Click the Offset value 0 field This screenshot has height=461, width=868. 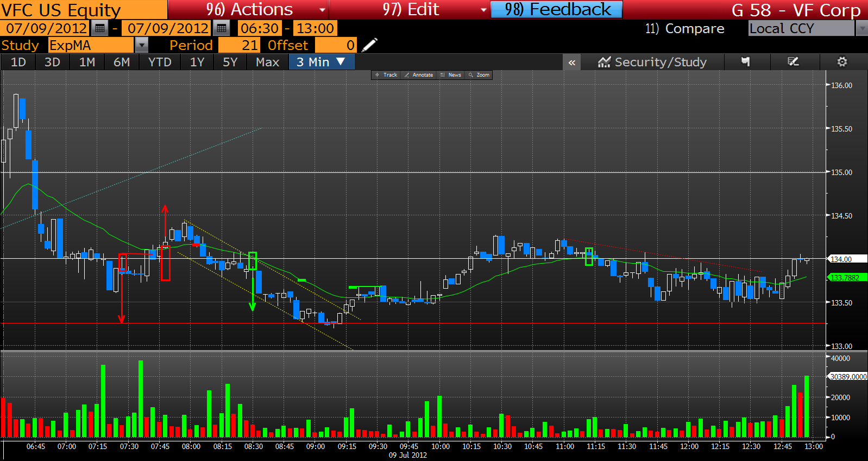point(336,45)
